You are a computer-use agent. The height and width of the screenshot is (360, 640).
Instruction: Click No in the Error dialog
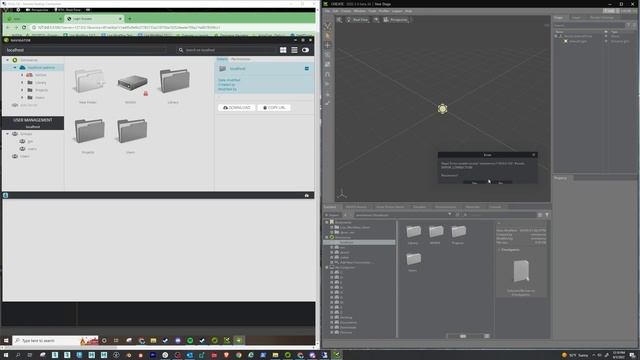coord(501,183)
